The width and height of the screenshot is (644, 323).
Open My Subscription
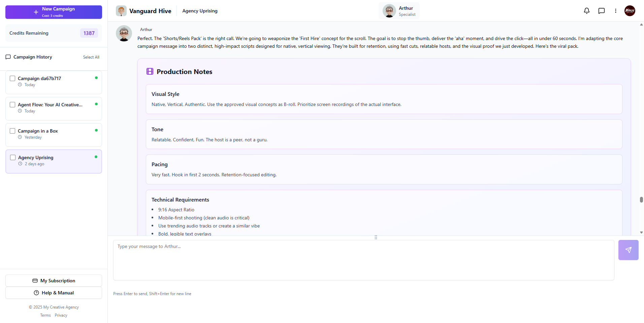coord(54,281)
